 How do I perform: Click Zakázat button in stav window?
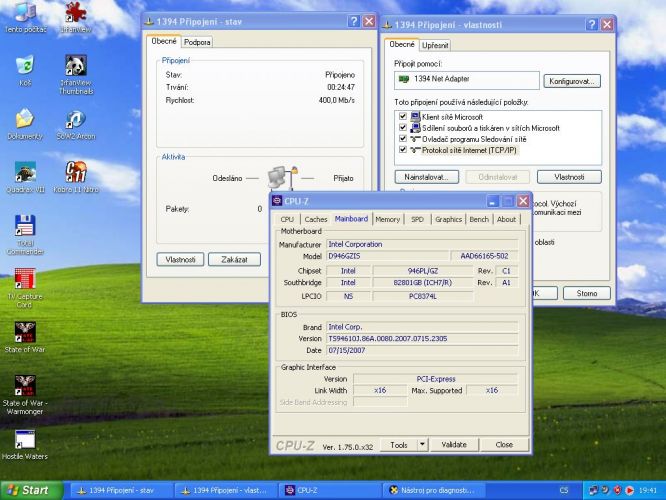click(234, 259)
